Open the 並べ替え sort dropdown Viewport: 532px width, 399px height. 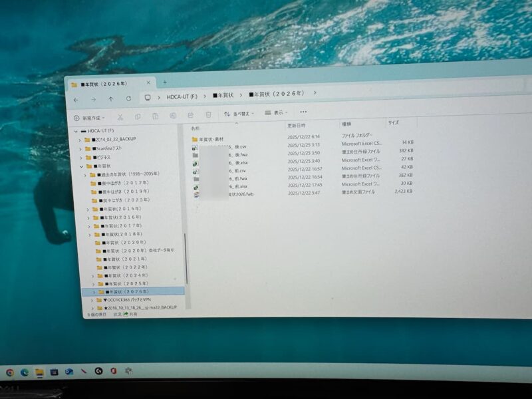[x=238, y=114]
